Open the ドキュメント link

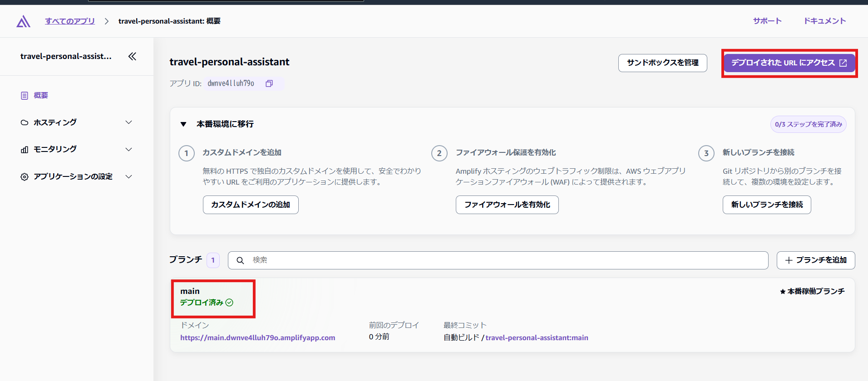[x=825, y=21]
